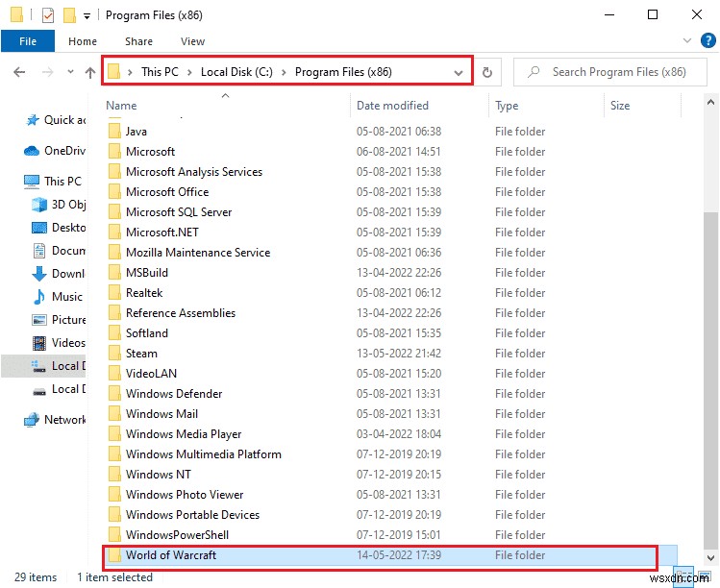Click the vertical scrollbar thumb
The width and height of the screenshot is (720, 588).
pos(710,381)
